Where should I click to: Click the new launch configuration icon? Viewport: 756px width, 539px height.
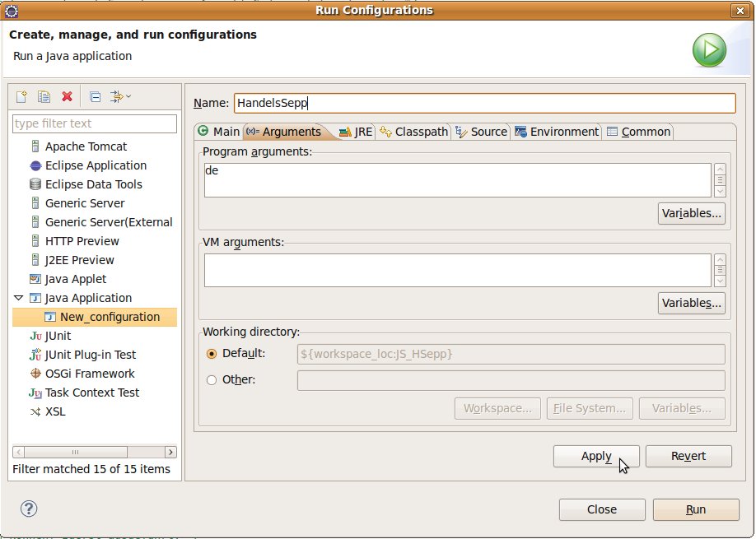[22, 97]
